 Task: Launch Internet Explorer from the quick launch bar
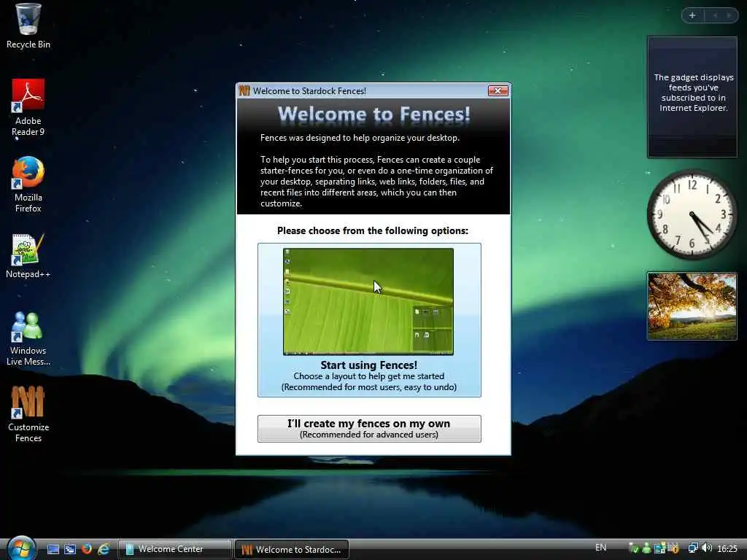click(104, 549)
